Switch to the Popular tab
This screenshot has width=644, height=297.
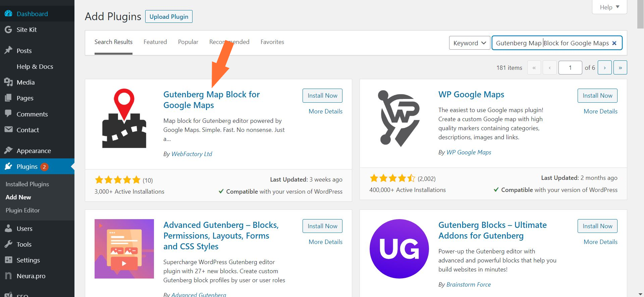pos(188,42)
